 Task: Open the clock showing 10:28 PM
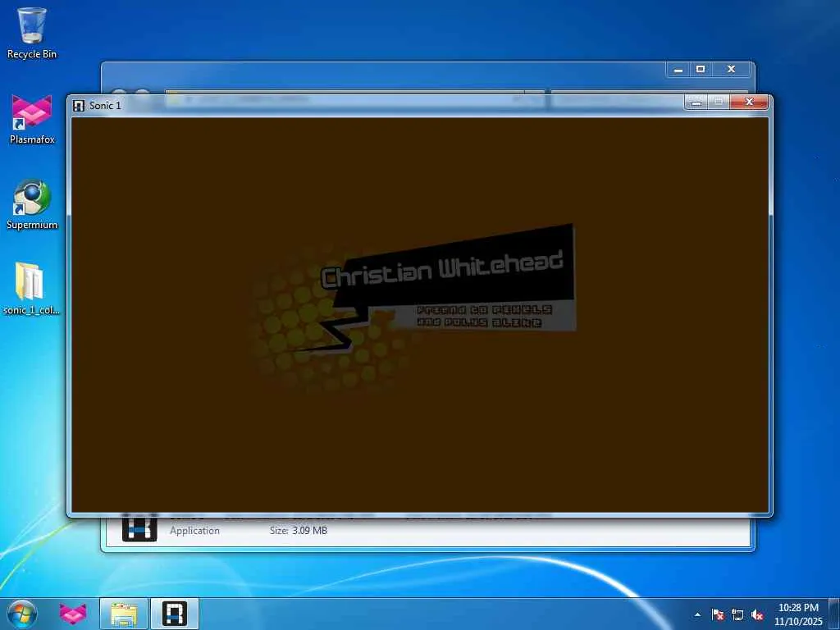pos(798,614)
